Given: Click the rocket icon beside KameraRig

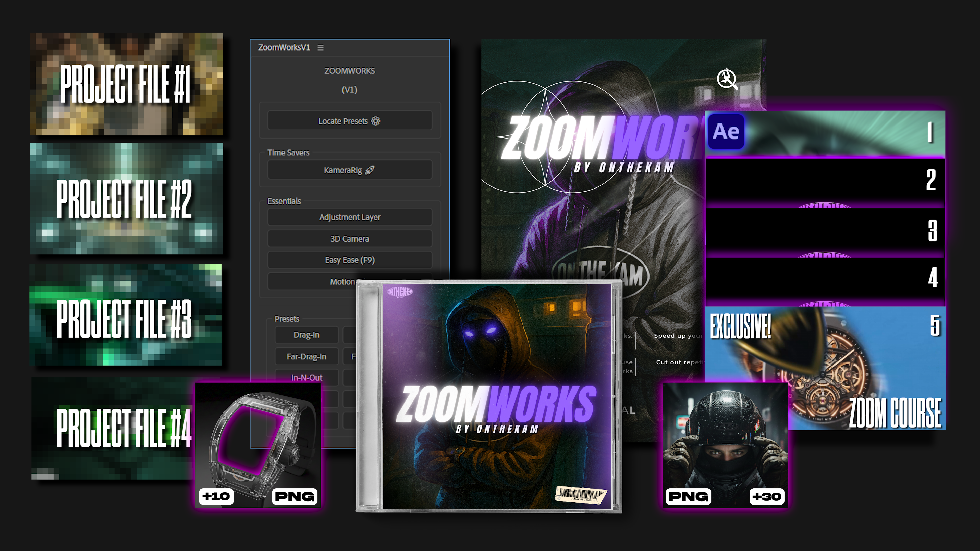Looking at the screenshot, I should point(370,170).
